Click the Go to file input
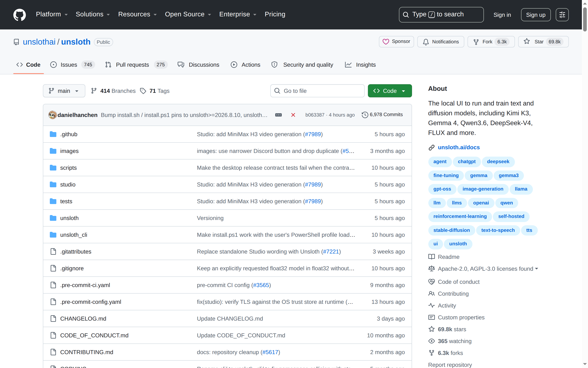The width and height of the screenshot is (588, 368). (317, 91)
